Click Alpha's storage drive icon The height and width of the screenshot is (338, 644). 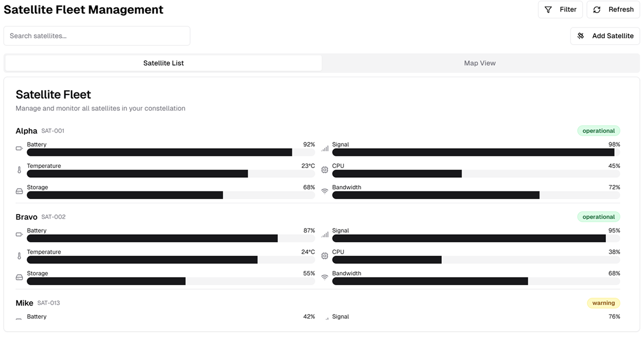point(19,191)
